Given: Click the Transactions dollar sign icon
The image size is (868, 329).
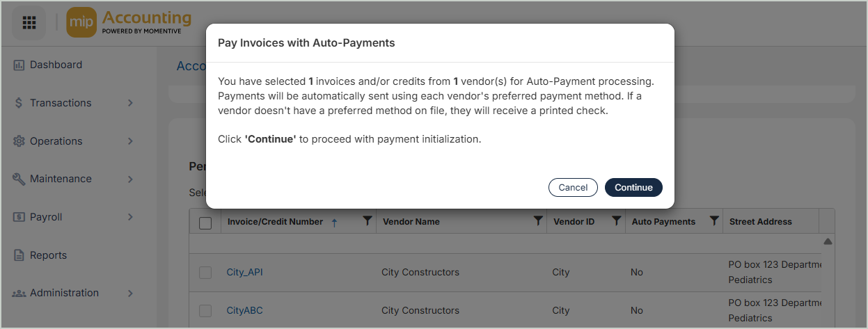Looking at the screenshot, I should click(x=19, y=103).
